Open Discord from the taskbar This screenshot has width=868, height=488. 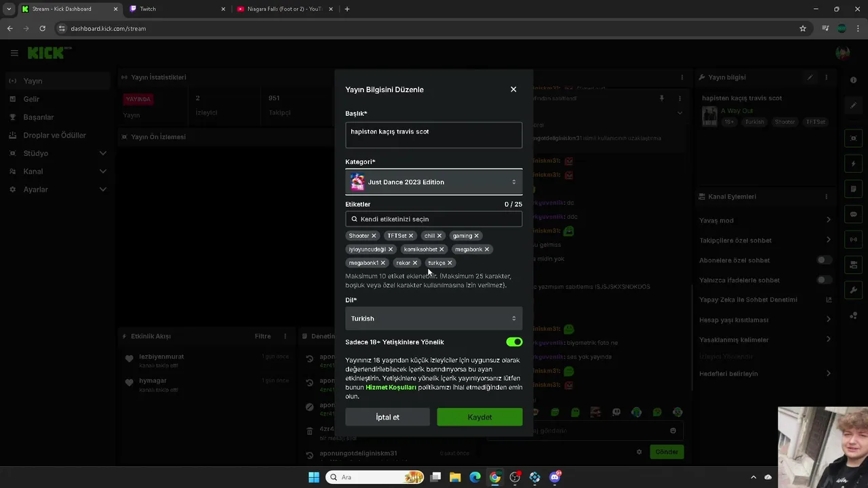(555, 477)
